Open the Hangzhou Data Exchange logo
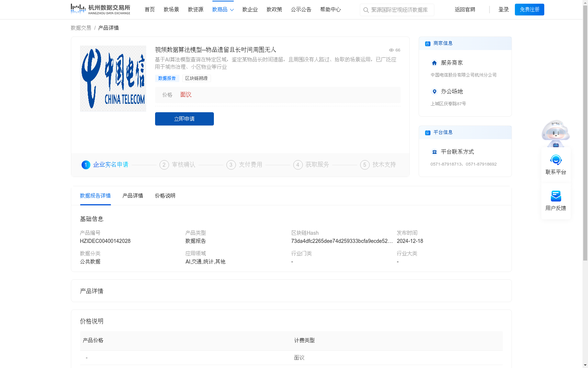This screenshot has height=368, width=588. [x=100, y=9]
